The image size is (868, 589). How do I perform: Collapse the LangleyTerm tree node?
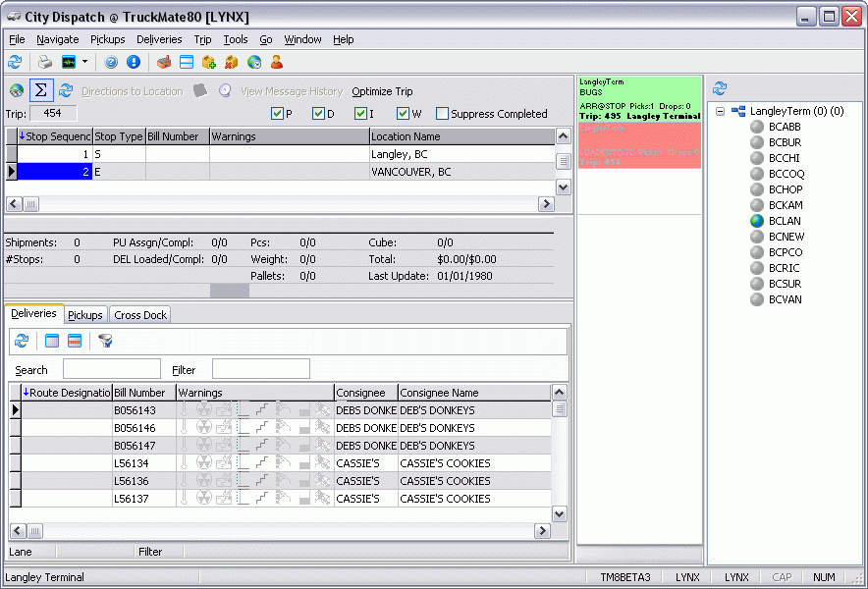pyautogui.click(x=720, y=111)
